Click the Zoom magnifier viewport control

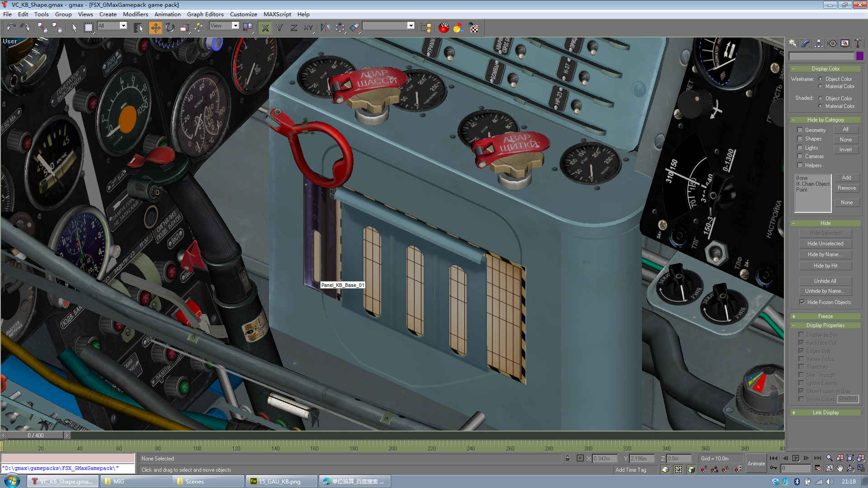pos(829,458)
